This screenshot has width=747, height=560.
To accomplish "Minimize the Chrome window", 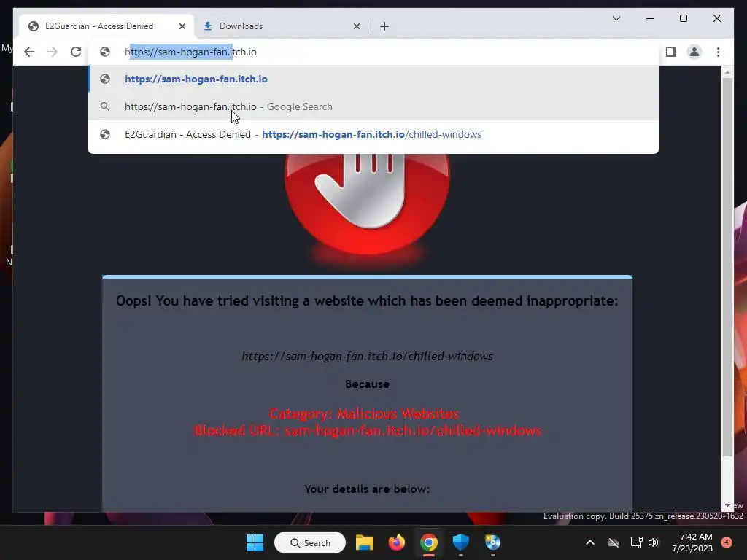I will click(650, 18).
